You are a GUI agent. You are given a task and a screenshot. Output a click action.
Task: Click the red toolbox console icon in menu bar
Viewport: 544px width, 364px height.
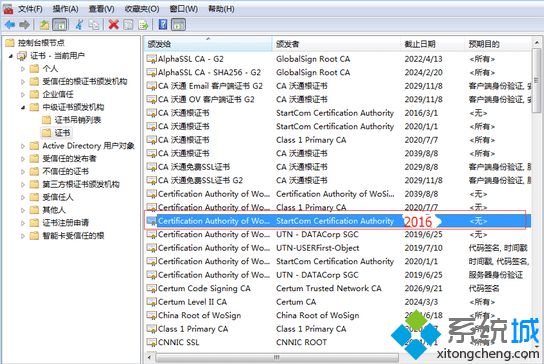[x=8, y=9]
